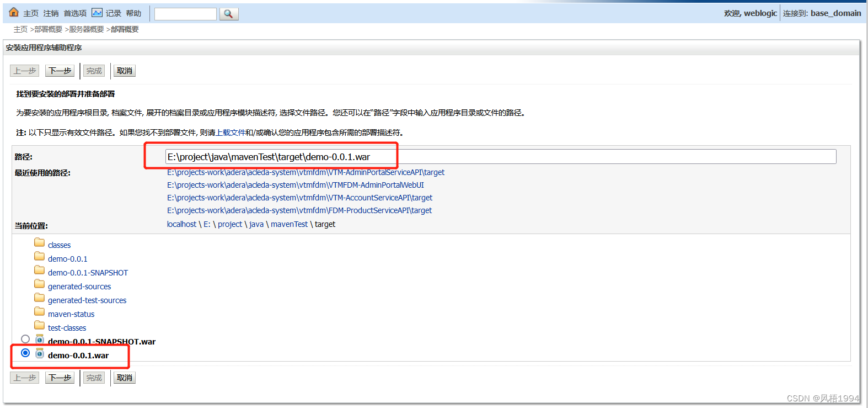Open the classes folder icon

pyautogui.click(x=39, y=242)
